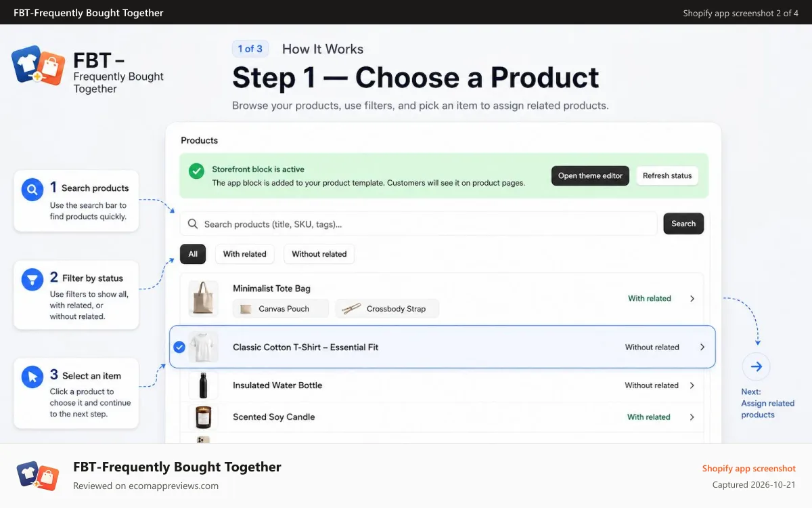Click the Canvas Pouch related product chip

click(281, 309)
